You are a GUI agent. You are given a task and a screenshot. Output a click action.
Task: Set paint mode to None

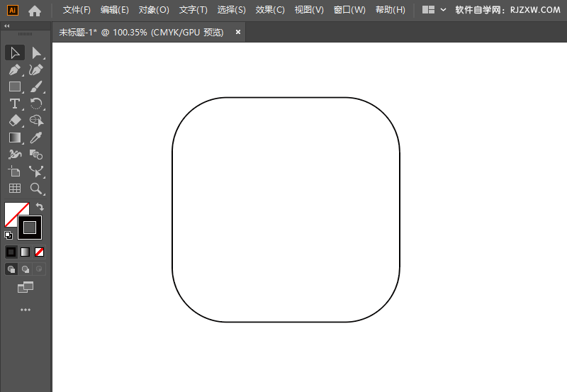[x=40, y=252]
